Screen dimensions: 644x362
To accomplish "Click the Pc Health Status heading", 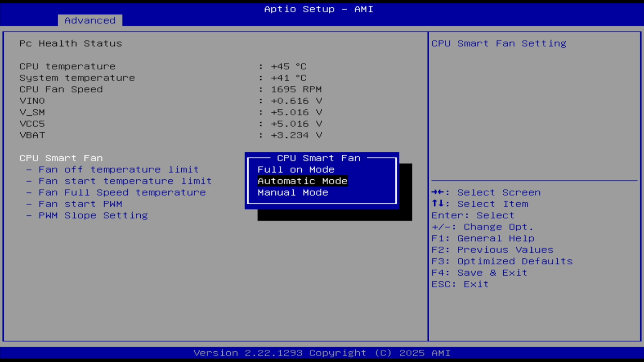I will [71, 43].
